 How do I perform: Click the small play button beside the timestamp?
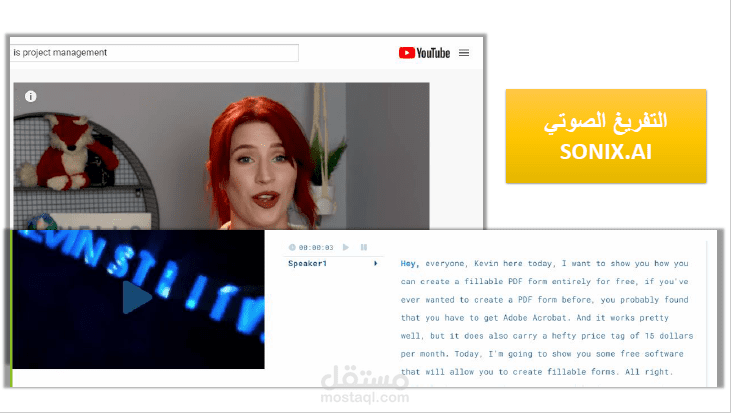click(x=345, y=247)
